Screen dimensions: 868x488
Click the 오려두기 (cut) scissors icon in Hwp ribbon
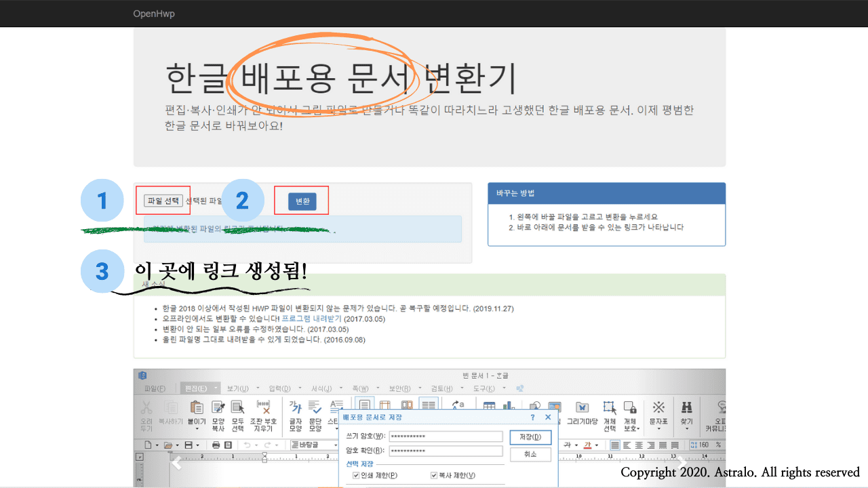pyautogui.click(x=146, y=407)
